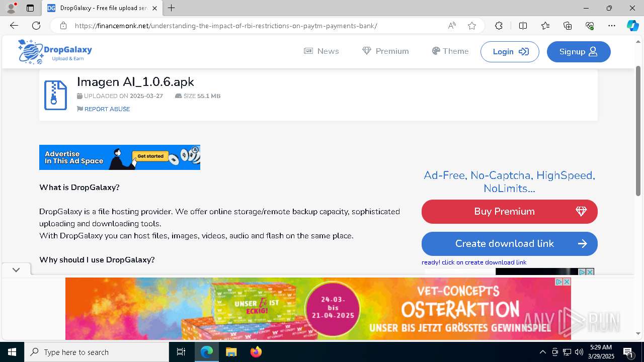Open Read aloud icon in address bar
The height and width of the screenshot is (362, 644).
click(x=452, y=26)
